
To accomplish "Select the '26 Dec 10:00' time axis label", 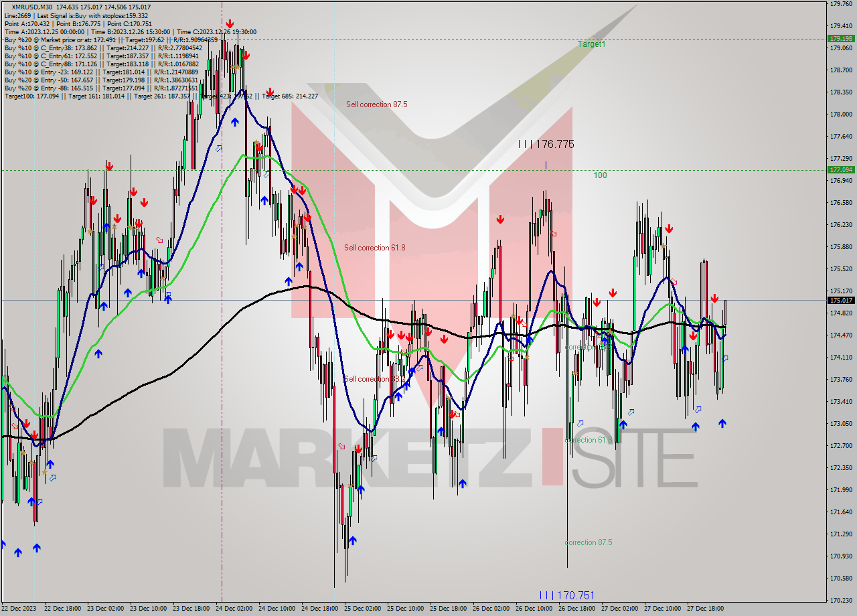I will [x=534, y=609].
